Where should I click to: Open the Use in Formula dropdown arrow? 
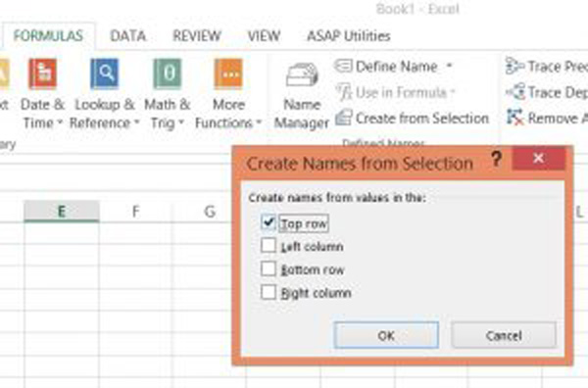tap(452, 92)
